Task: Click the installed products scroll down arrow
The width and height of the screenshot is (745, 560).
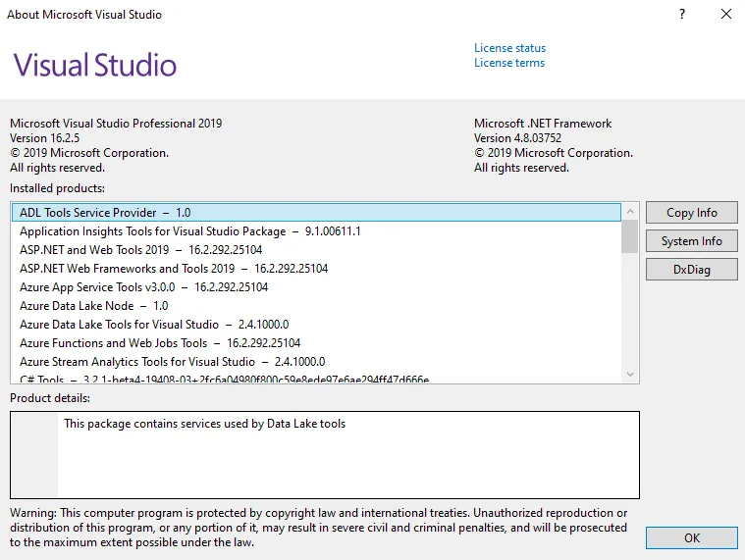Action: pyautogui.click(x=630, y=374)
